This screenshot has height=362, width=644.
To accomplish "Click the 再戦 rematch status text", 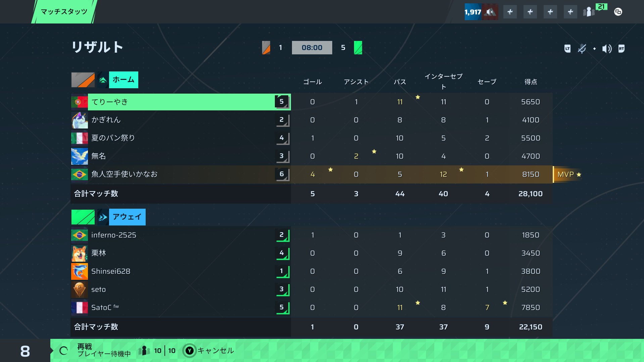I will coord(85,346).
